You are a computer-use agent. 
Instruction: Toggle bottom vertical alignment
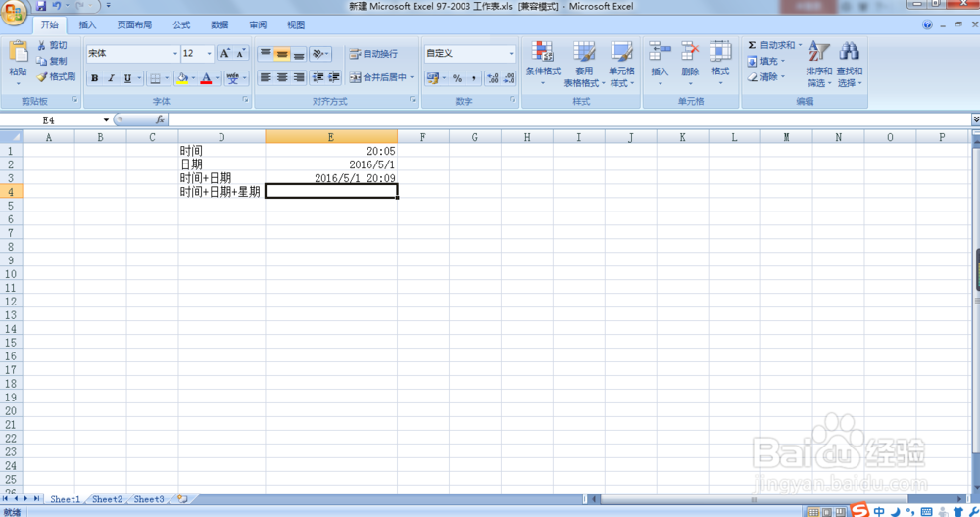[x=299, y=54]
